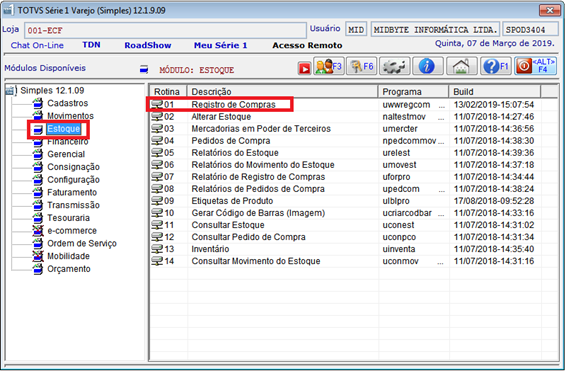This screenshot has width=566, height=371.
Task: Sort by the Build column header
Action: click(495, 92)
